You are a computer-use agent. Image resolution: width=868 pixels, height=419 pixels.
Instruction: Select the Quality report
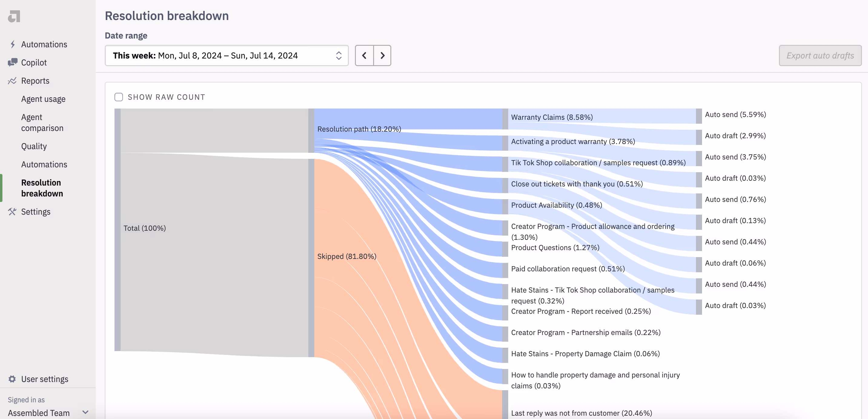pyautogui.click(x=34, y=146)
